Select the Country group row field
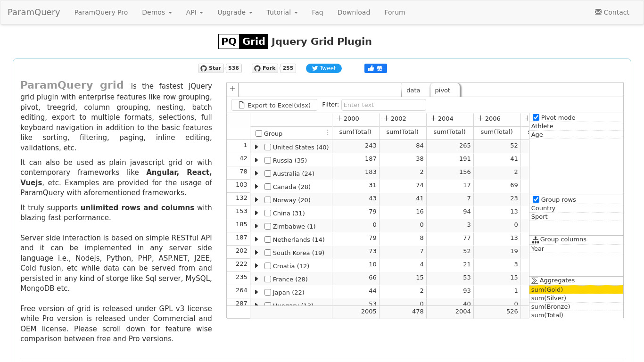Image resolution: width=644 pixels, height=362 pixels. [x=576, y=208]
